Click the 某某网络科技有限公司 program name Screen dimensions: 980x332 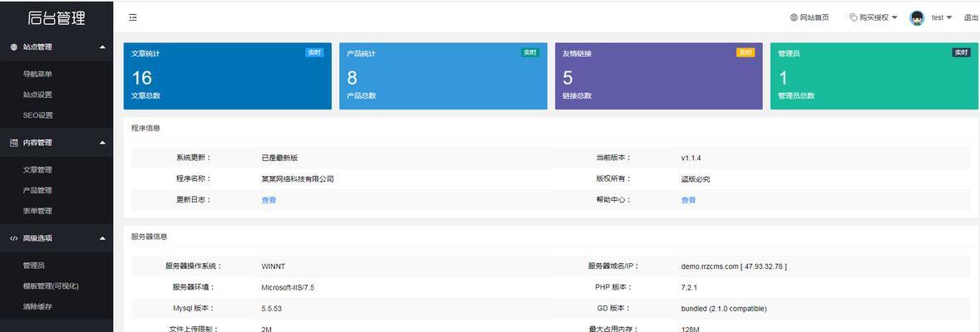pyautogui.click(x=298, y=179)
